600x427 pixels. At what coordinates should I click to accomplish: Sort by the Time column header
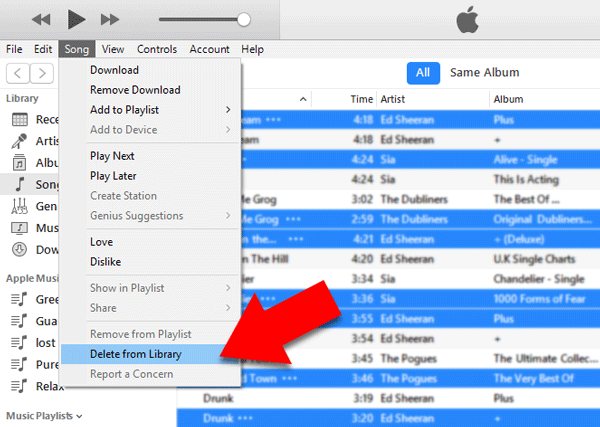tap(362, 99)
